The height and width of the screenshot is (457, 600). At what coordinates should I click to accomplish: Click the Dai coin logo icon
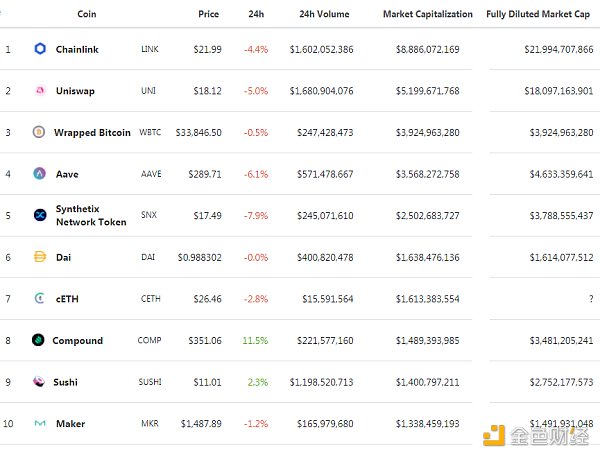40,256
